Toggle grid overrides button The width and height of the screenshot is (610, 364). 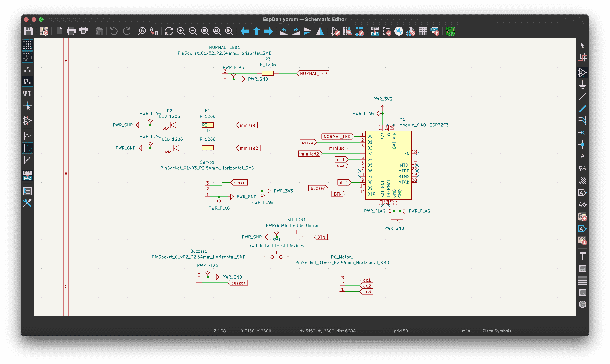pos(27,57)
